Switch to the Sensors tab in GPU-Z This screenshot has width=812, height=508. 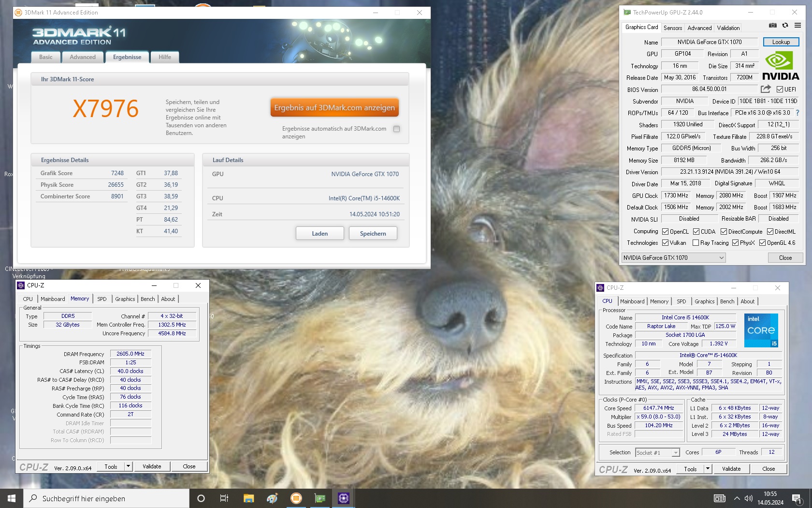(x=673, y=28)
